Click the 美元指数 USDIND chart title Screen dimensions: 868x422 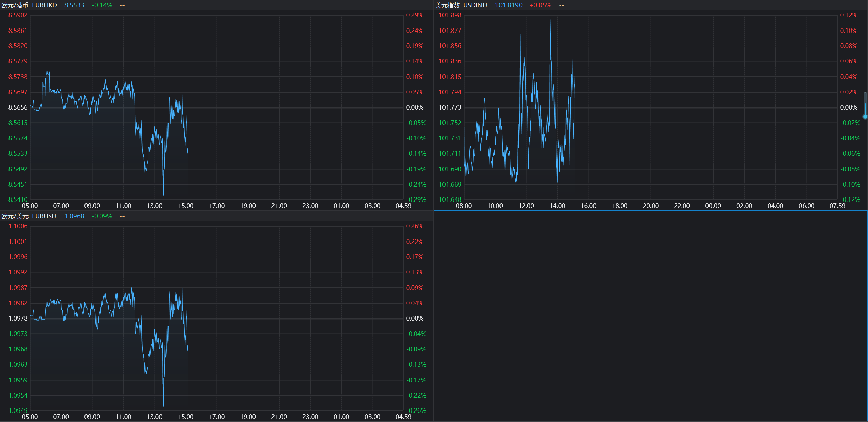(461, 5)
